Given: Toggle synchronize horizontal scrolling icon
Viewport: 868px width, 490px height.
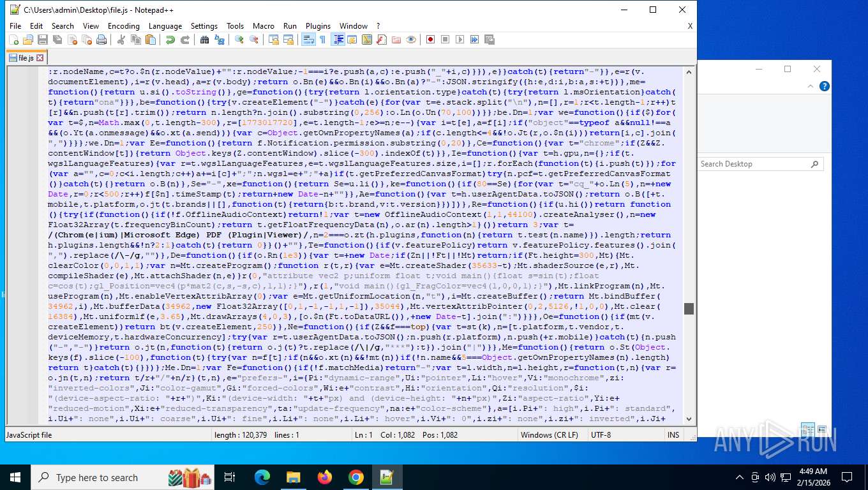Looking at the screenshot, I should (288, 40).
